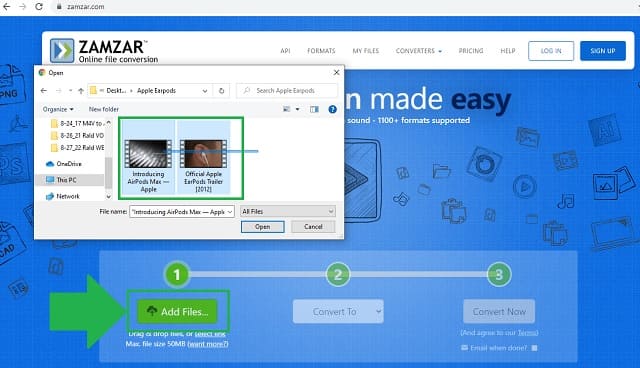
Task: Tick the Email when done checkbox
Action: pos(534,348)
